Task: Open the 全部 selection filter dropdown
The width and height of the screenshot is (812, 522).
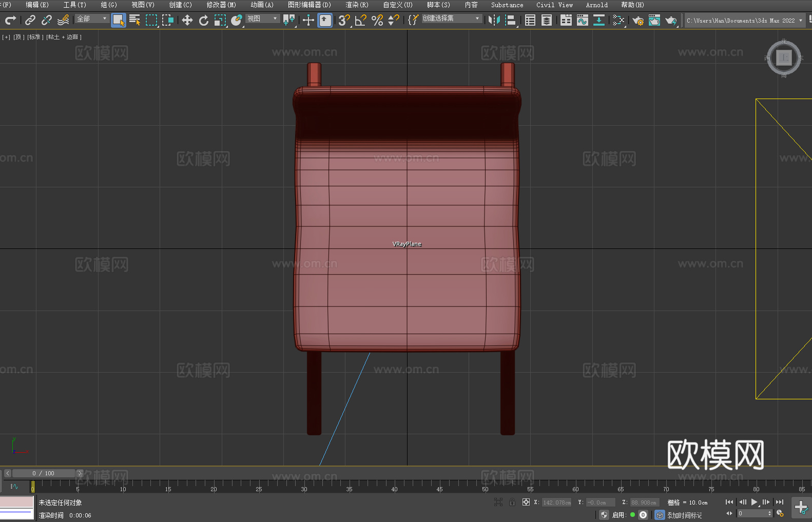Action: click(x=92, y=18)
